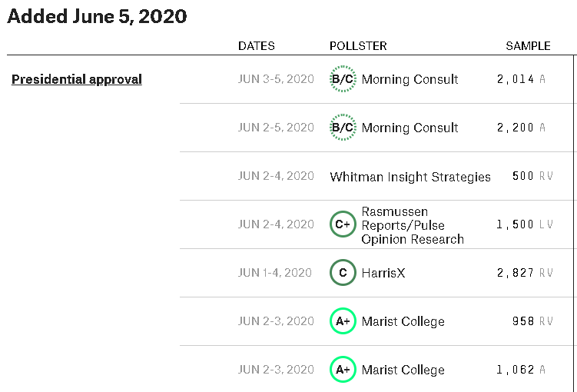Click the Added June 5, 2020 heading

pos(97,16)
